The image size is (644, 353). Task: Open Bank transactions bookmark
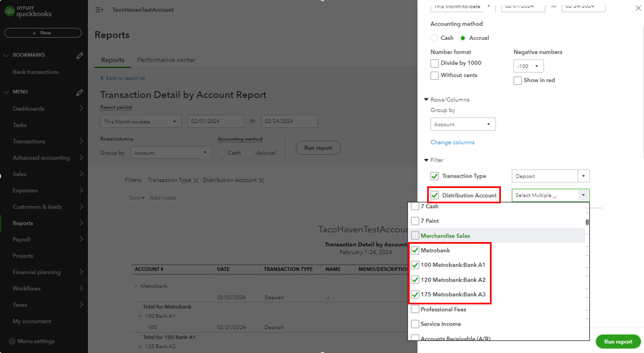click(36, 72)
